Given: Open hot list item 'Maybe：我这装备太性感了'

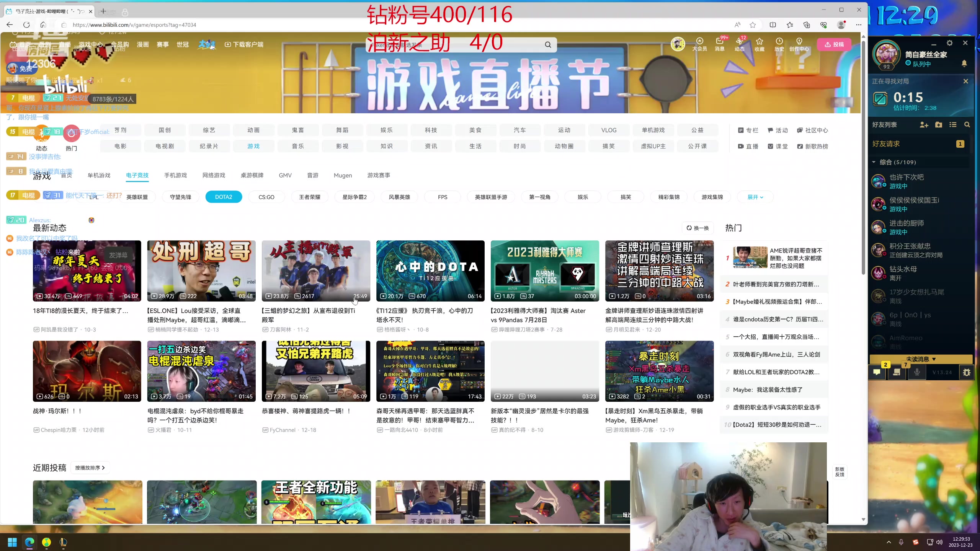Looking at the screenshot, I should pyautogui.click(x=768, y=390).
